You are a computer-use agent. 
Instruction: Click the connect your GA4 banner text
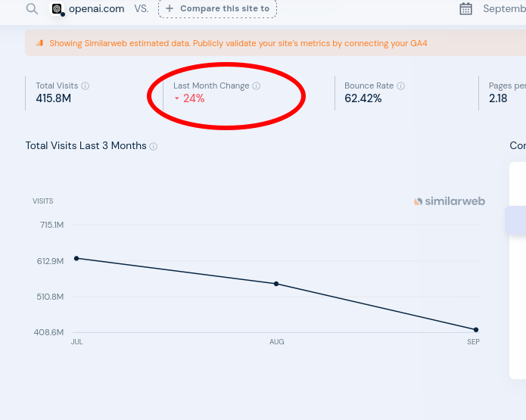238,43
